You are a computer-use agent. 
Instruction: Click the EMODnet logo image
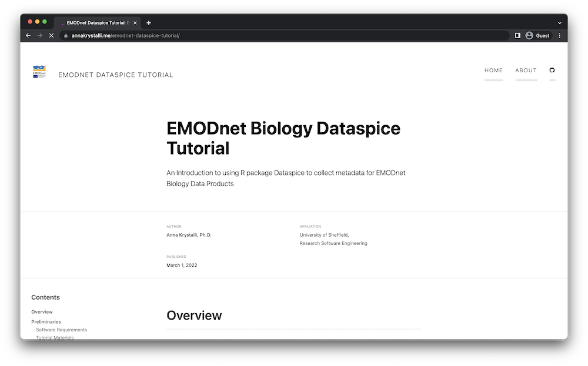39,72
